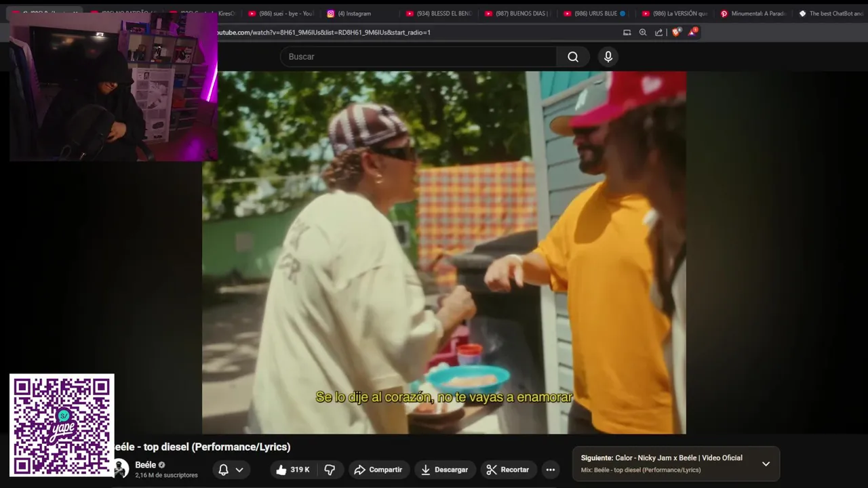
Task: Click the video player to pause
Action: [444, 252]
